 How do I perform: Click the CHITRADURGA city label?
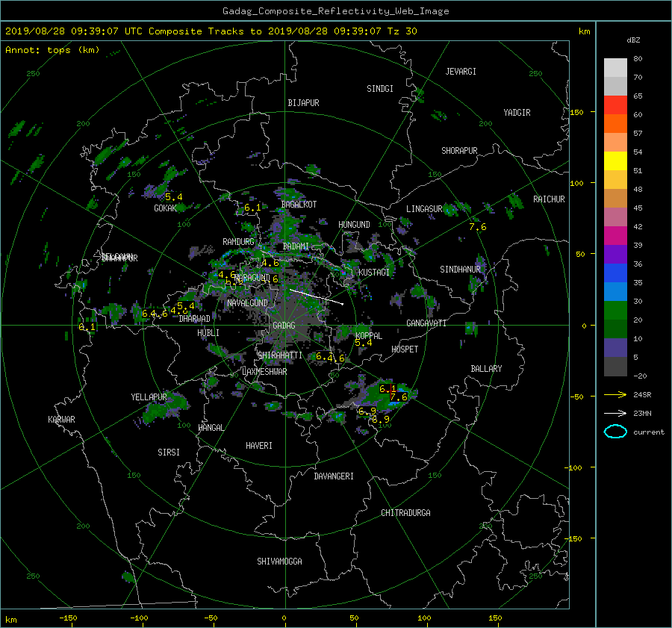[405, 513]
